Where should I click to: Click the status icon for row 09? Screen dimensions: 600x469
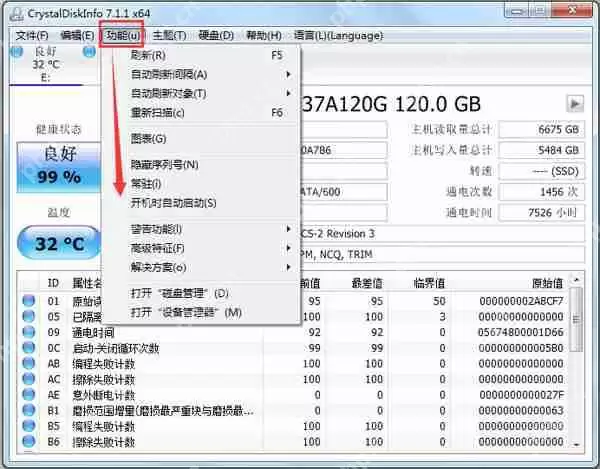[x=28, y=332]
